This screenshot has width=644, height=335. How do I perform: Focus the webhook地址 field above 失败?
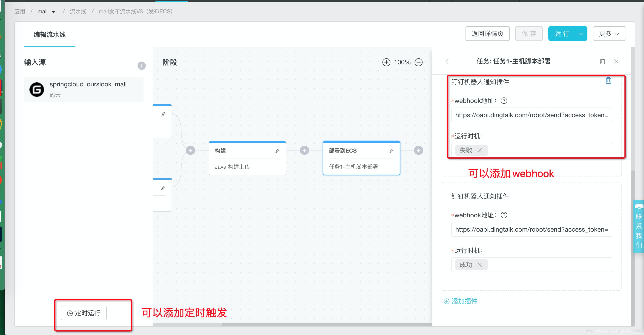tap(532, 115)
